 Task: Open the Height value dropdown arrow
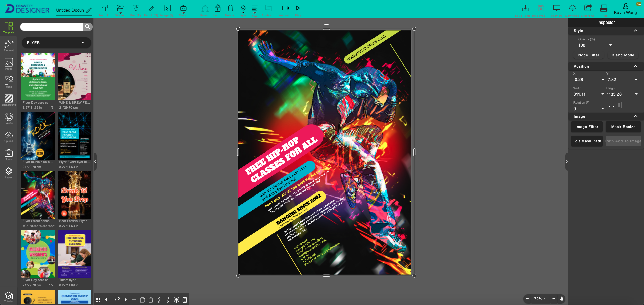[636, 94]
